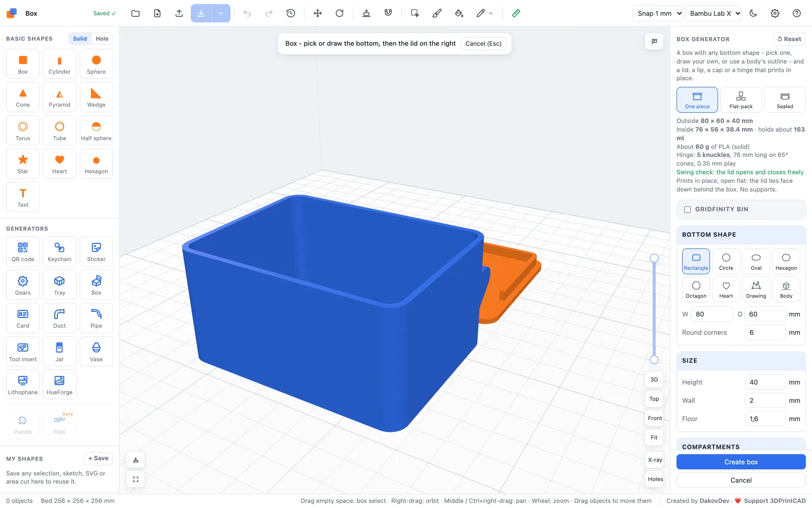This screenshot has height=508, width=812.
Task: Save selection to My Shapes
Action: (98, 458)
